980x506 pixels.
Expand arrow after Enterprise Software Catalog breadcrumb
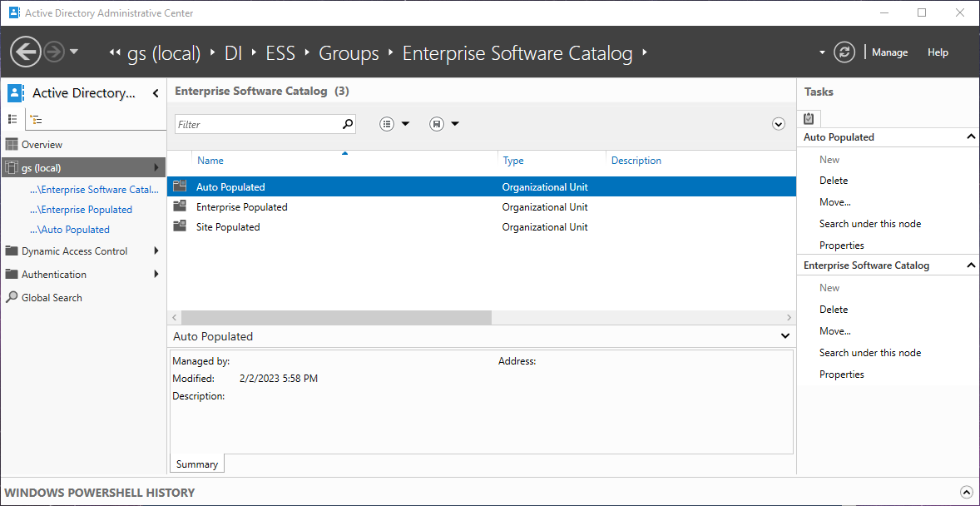(645, 53)
